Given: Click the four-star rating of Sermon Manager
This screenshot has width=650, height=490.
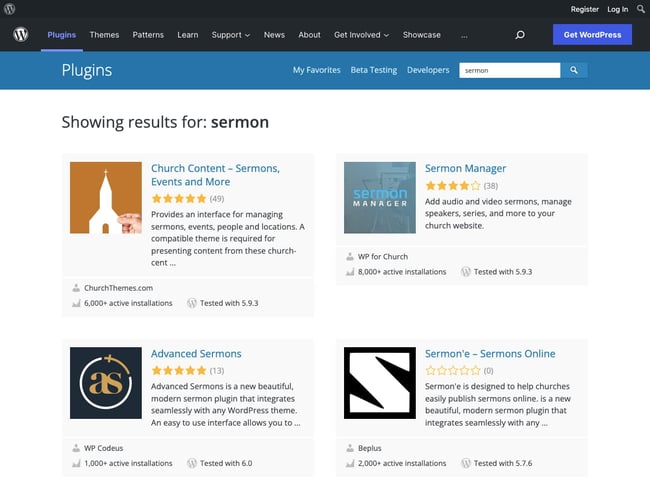Looking at the screenshot, I should coord(453,186).
